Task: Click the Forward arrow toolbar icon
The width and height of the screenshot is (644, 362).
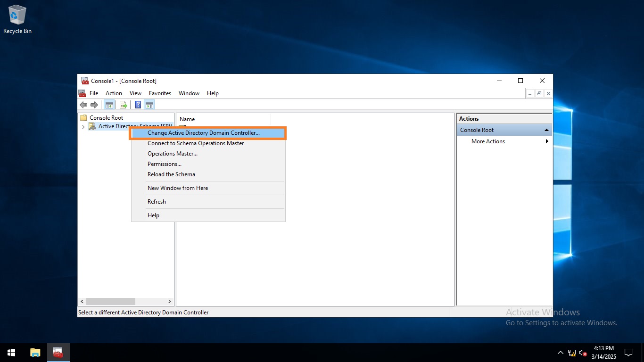Action: pos(94,105)
